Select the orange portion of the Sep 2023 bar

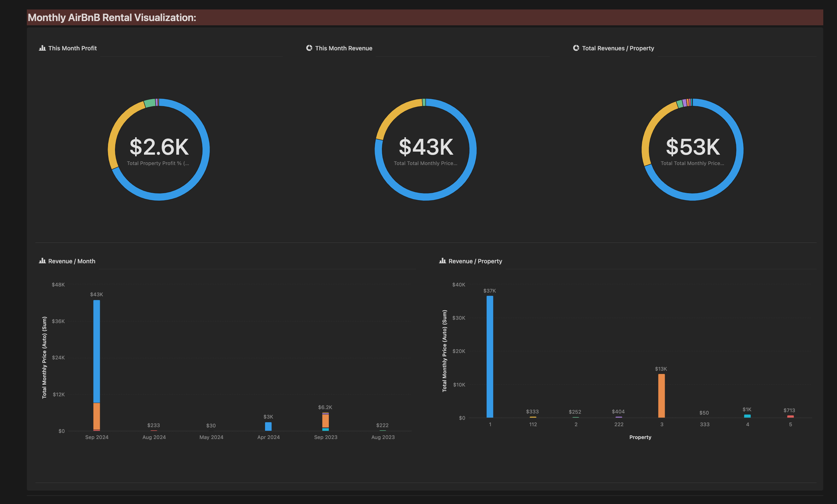coord(326,421)
